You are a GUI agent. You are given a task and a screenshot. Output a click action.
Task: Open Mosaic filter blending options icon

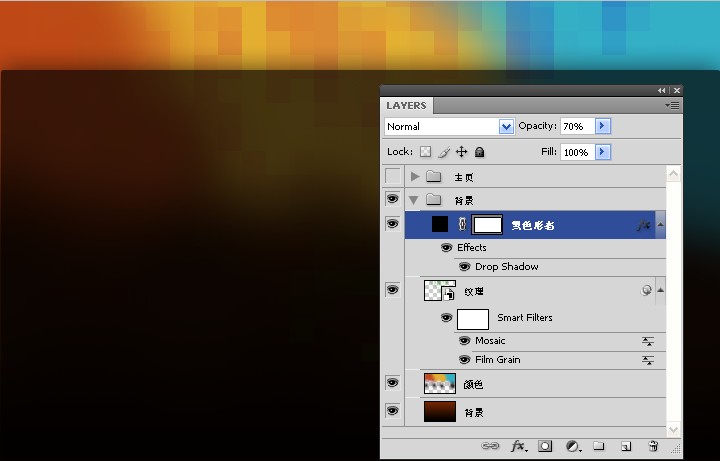[x=648, y=341]
